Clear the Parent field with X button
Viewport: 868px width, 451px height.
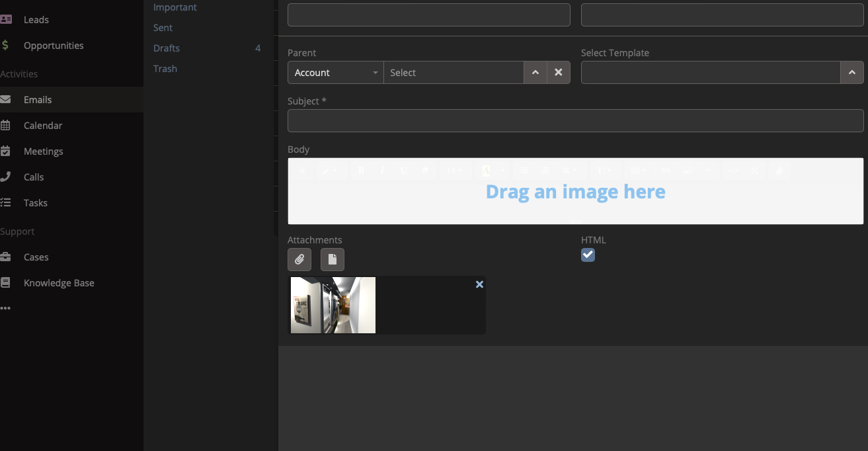[559, 73]
